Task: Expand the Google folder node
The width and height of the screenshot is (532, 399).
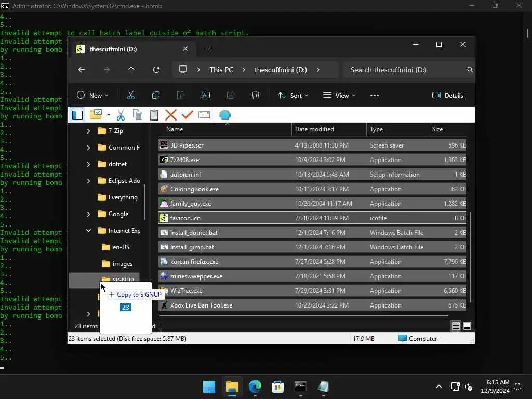Action: point(88,214)
